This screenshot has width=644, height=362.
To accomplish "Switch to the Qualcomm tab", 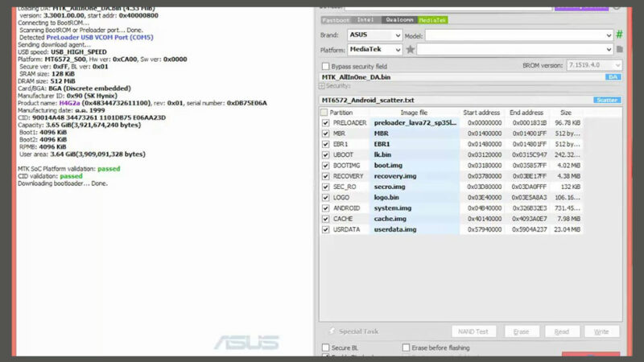I will tap(399, 19).
